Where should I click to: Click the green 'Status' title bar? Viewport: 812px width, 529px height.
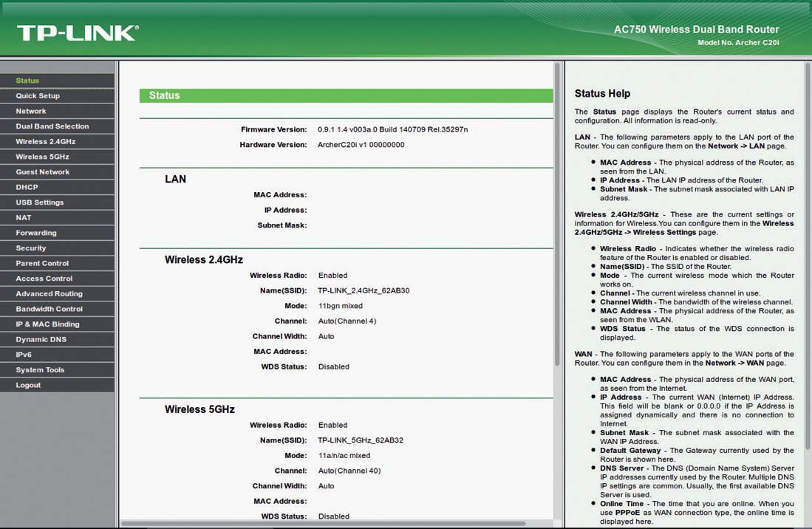[x=346, y=96]
